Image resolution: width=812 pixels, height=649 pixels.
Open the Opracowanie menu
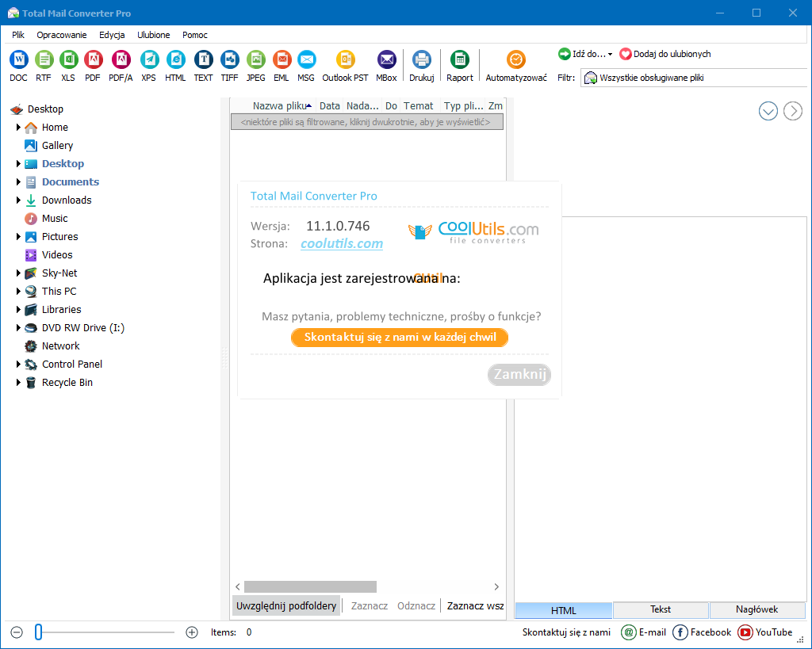click(x=62, y=35)
